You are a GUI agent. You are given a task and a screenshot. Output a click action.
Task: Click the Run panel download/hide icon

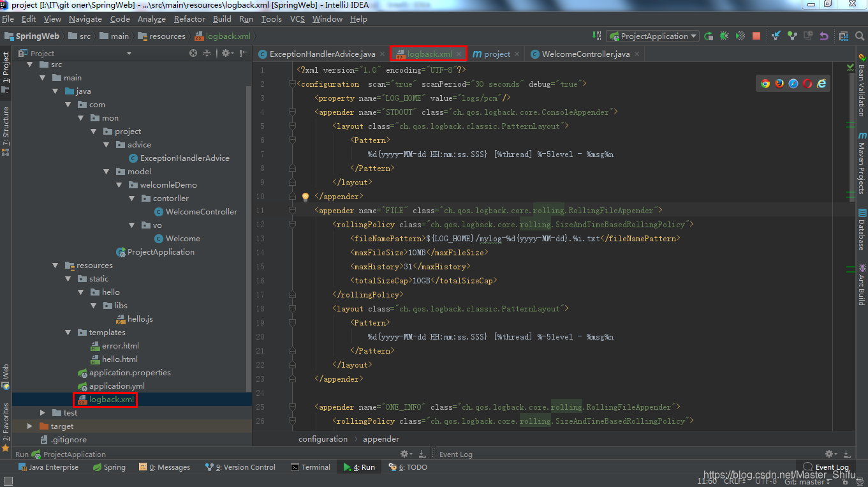[x=422, y=454]
